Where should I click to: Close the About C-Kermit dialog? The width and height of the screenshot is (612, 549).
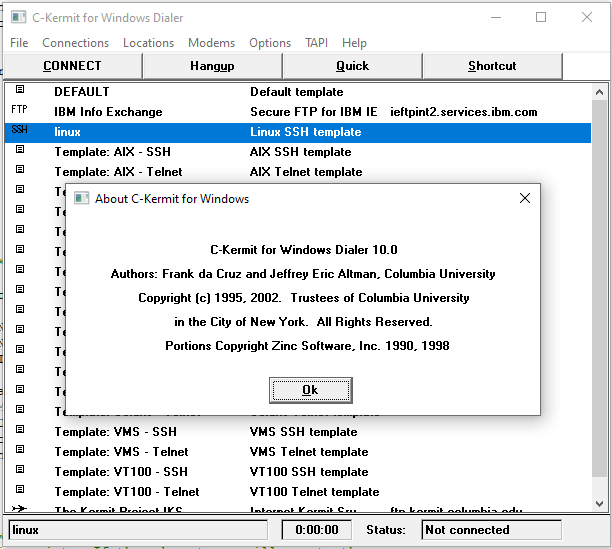coord(525,198)
